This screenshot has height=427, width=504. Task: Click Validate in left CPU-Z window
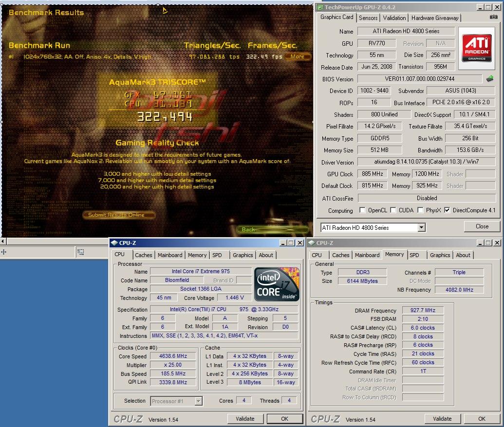(245, 419)
